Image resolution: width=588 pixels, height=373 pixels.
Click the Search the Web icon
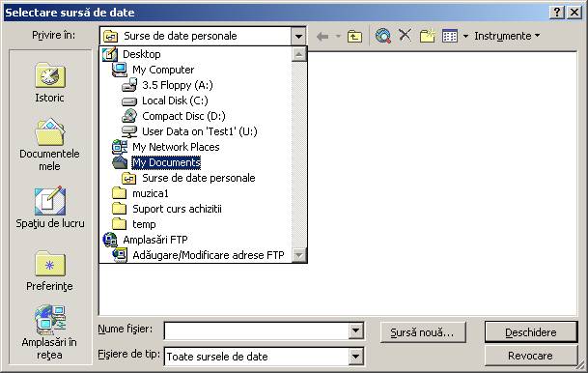383,36
